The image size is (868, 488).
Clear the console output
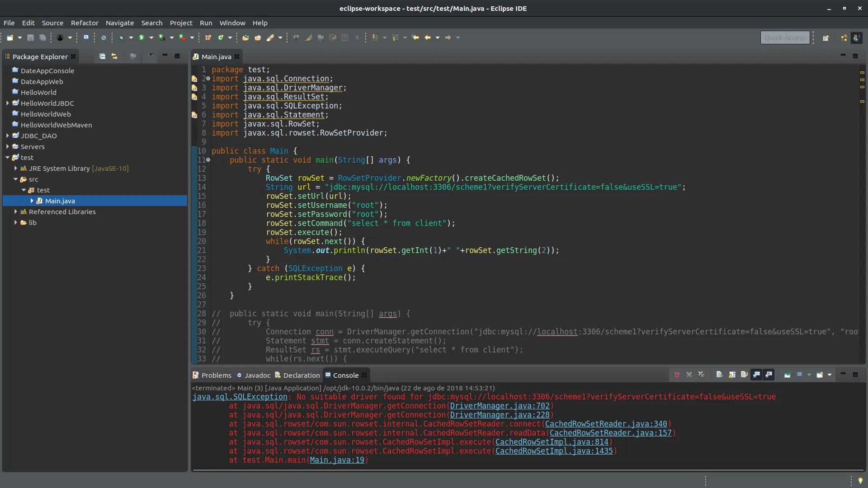[719, 375]
